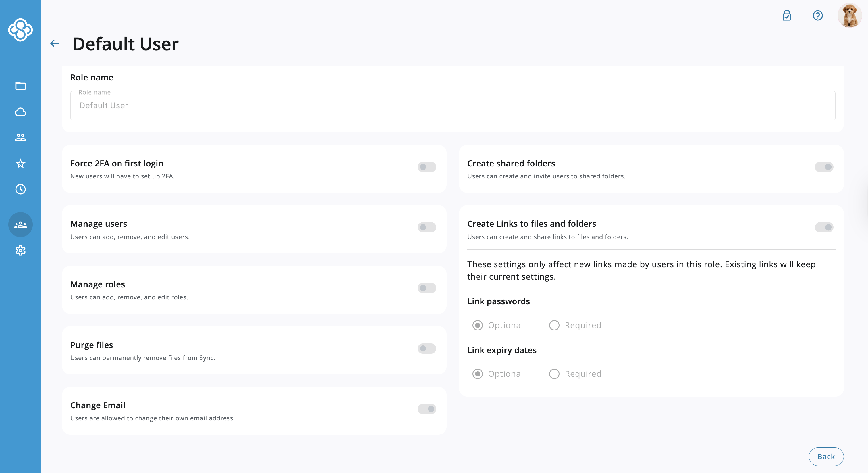The height and width of the screenshot is (473, 868).
Task: Click the Role name input field
Action: [x=453, y=105]
